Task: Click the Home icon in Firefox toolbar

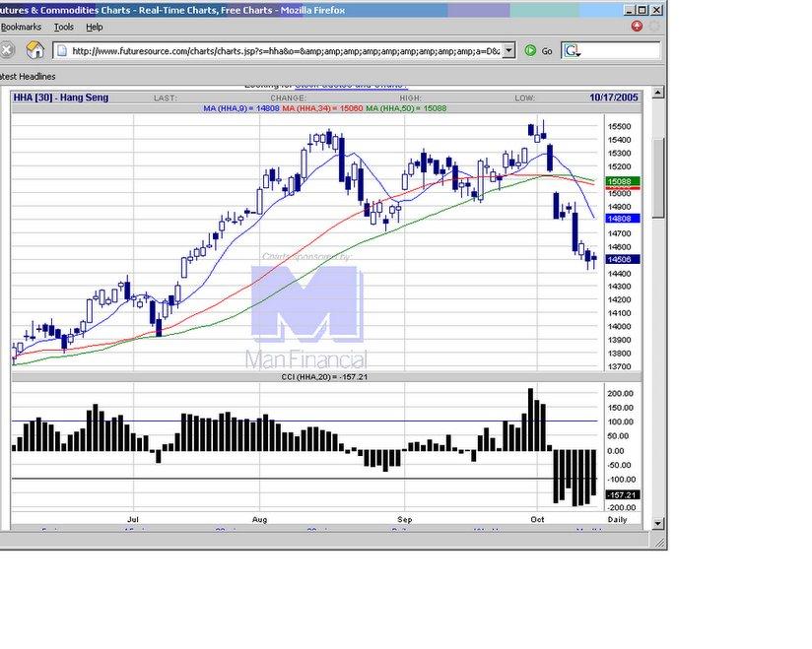Action: [x=34, y=50]
